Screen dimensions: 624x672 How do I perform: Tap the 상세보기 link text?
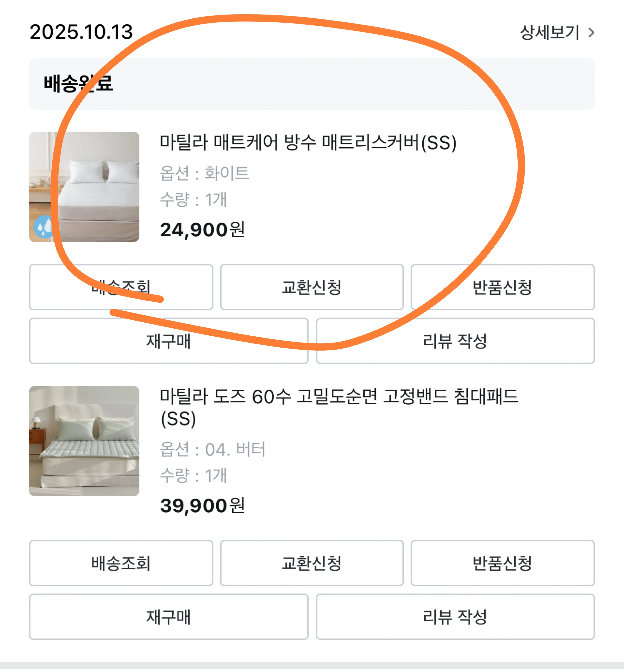click(549, 33)
